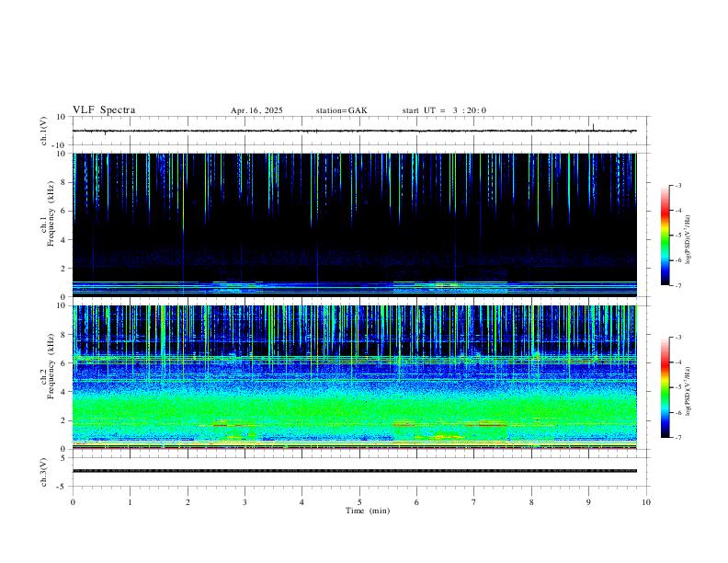728x563 pixels.
Task: Click the time axis tick label '10'
Action: pyautogui.click(x=646, y=502)
